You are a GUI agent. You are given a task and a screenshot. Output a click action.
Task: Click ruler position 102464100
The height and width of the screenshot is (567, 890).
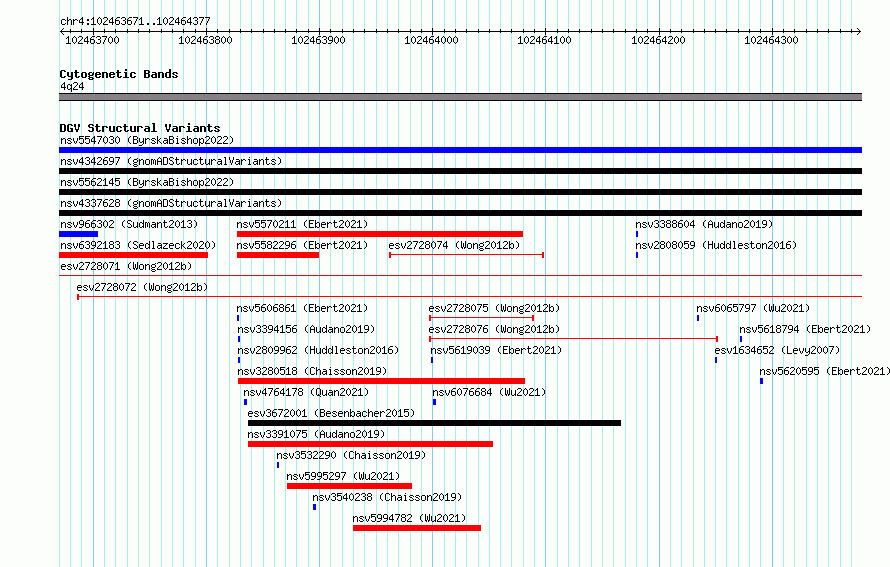click(x=544, y=40)
